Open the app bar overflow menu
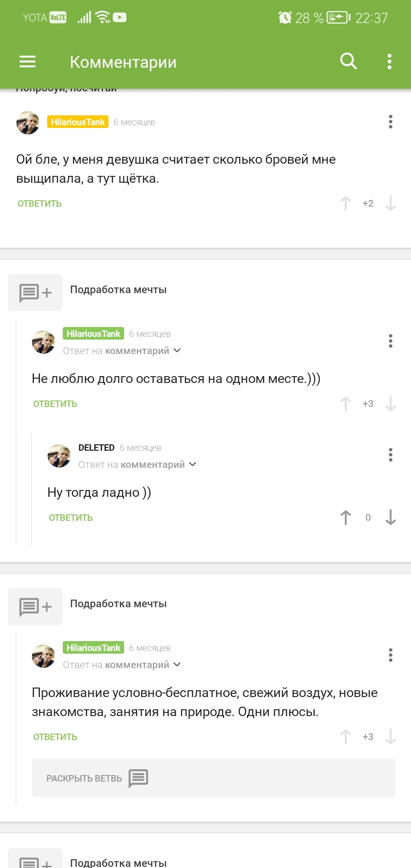The image size is (411, 868). point(389,61)
